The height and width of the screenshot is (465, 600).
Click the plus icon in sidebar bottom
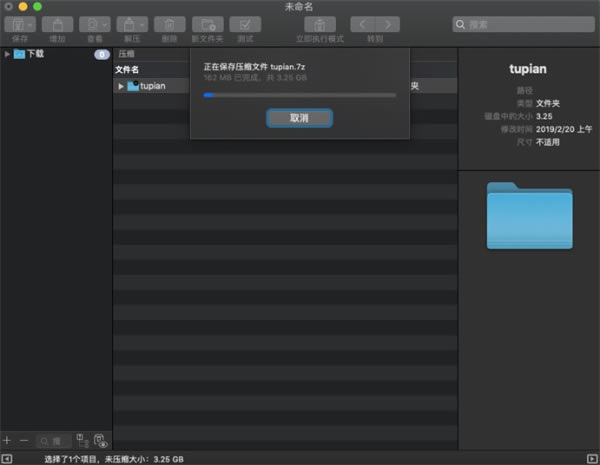click(7, 441)
